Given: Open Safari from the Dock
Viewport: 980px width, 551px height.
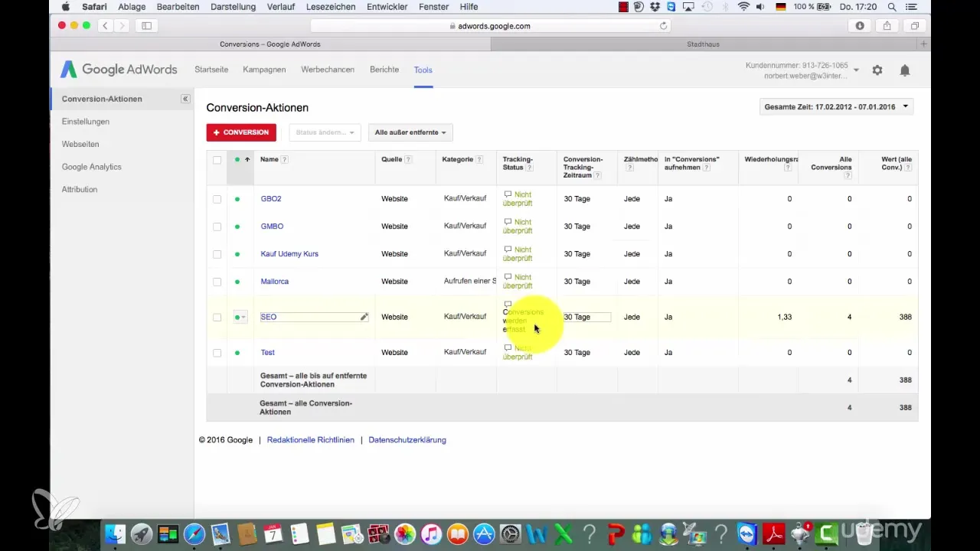Looking at the screenshot, I should click(x=194, y=533).
